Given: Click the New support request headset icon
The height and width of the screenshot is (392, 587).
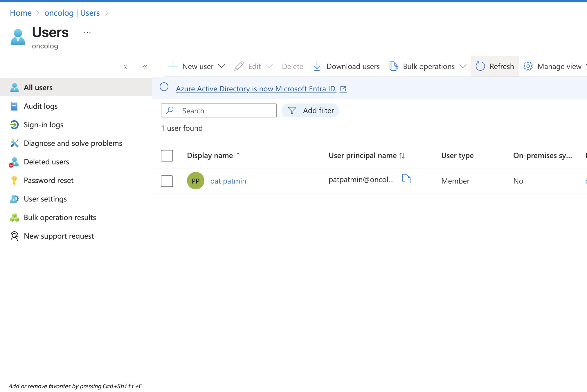Looking at the screenshot, I should pos(14,236).
